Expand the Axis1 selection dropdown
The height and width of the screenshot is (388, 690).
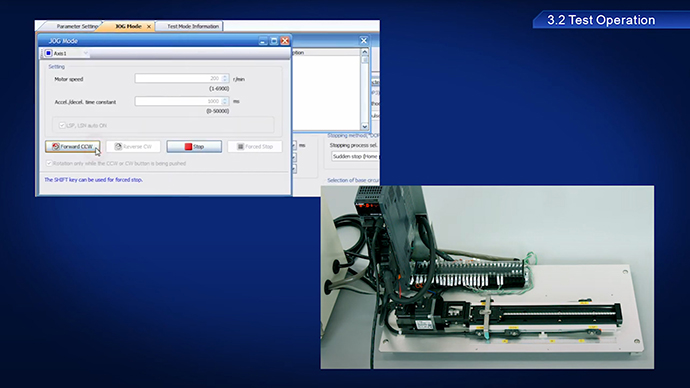(86, 53)
